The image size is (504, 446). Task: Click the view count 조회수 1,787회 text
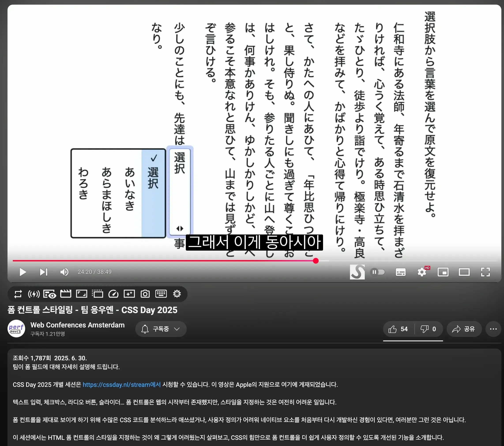[32, 358]
